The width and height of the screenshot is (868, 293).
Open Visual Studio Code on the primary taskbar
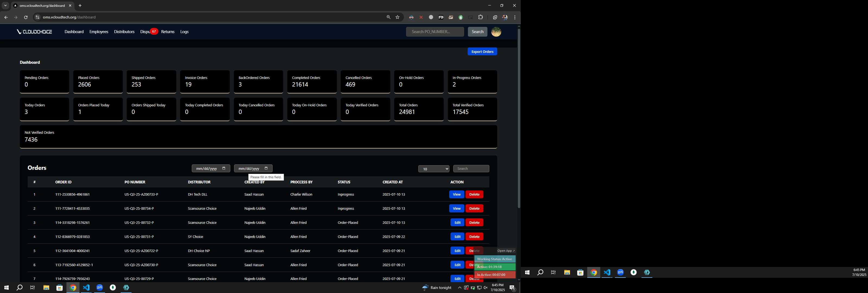click(x=86, y=288)
